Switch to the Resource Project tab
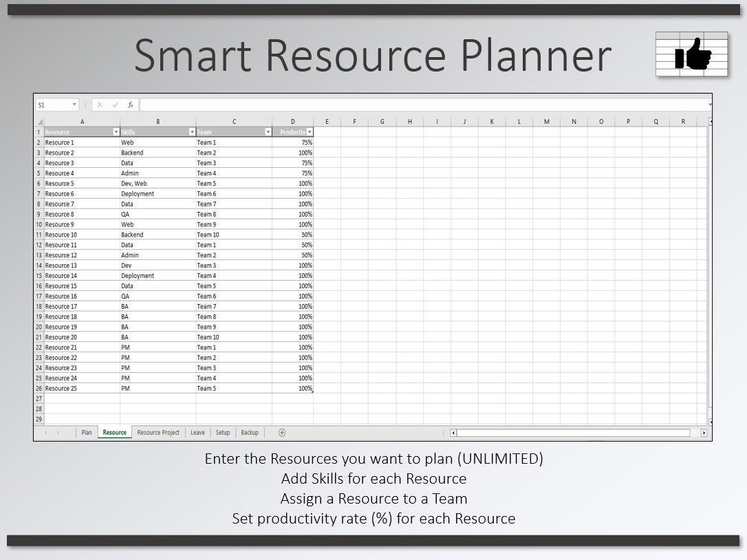This screenshot has height=560, width=747. pyautogui.click(x=159, y=432)
